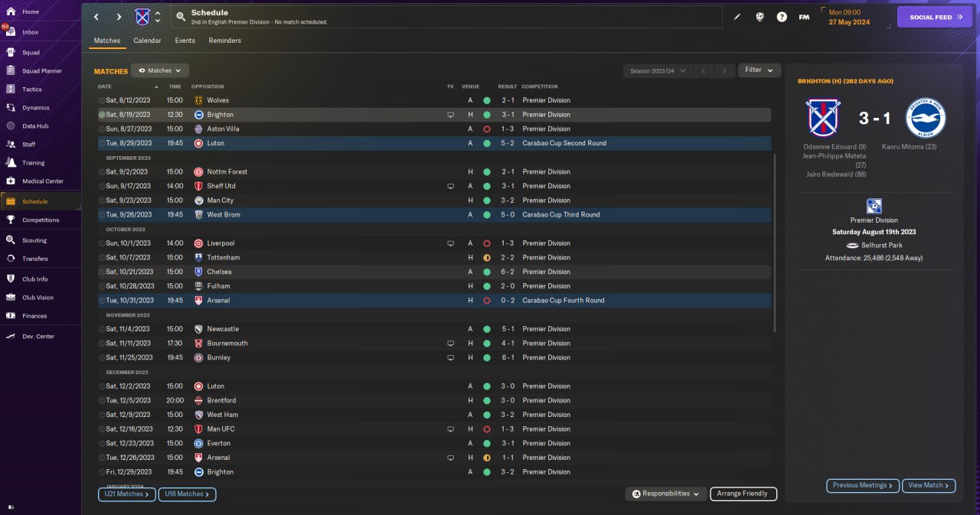Image resolution: width=980 pixels, height=515 pixels.
Task: Expand the club switcher chevrons
Action: coord(158,17)
